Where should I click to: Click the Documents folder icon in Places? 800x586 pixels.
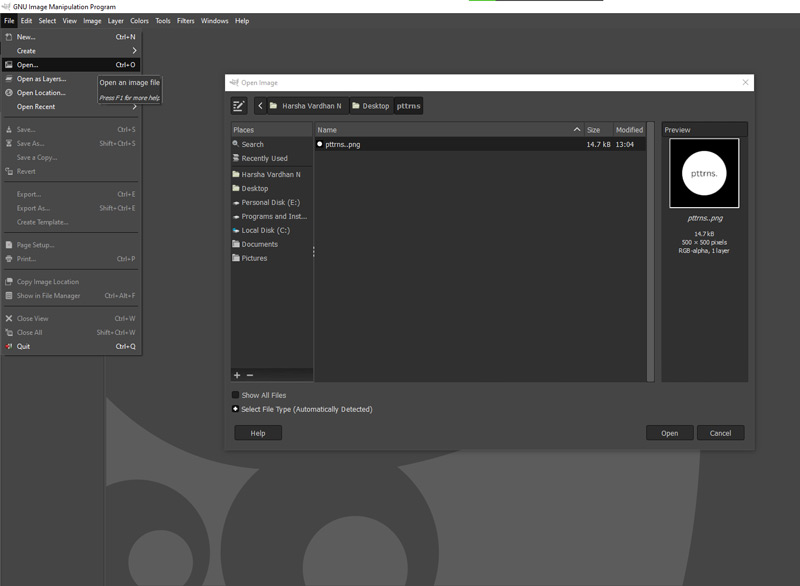tap(236, 244)
